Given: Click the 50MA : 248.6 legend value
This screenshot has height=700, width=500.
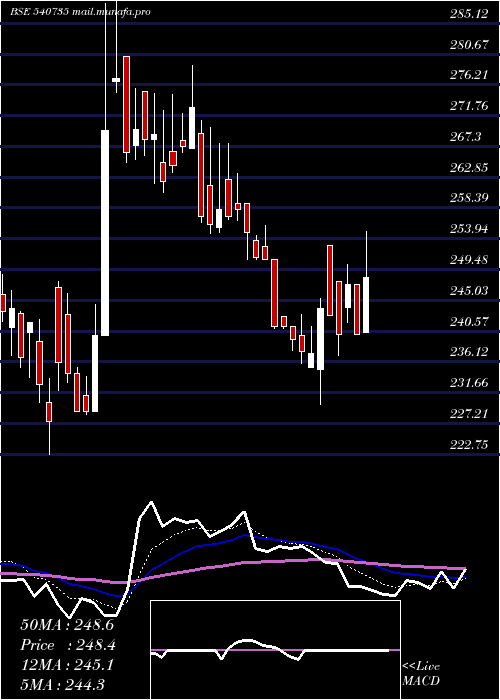Looking at the screenshot, I should click(67, 625).
